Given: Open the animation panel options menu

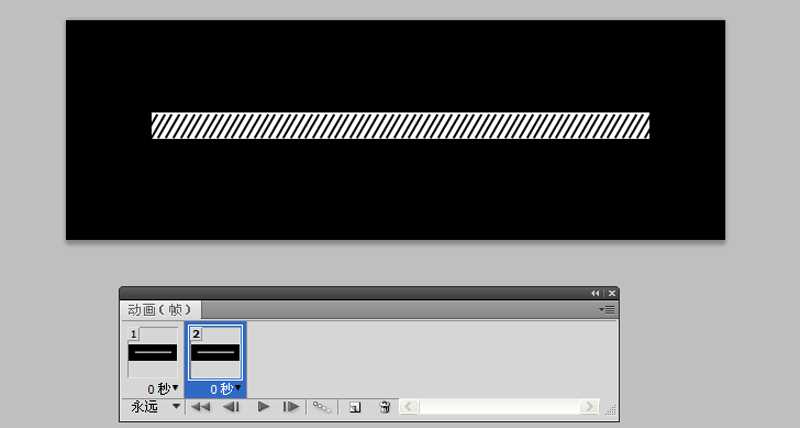Looking at the screenshot, I should pos(607,310).
